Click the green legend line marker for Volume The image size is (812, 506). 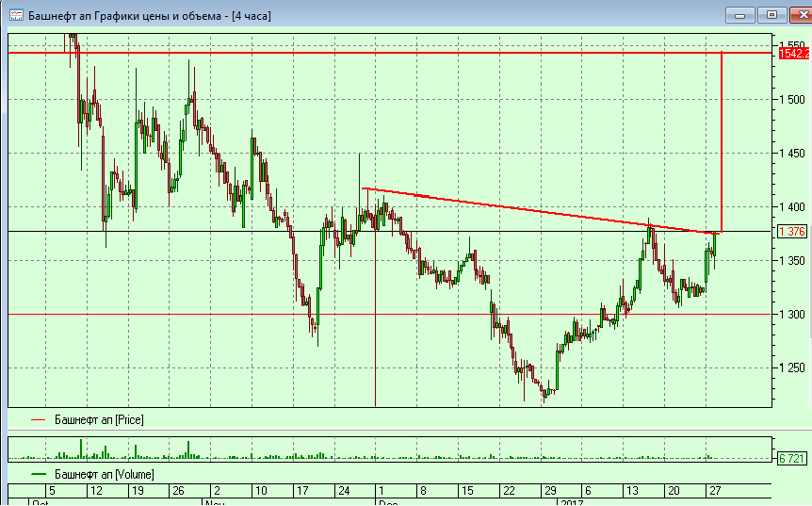[39, 474]
